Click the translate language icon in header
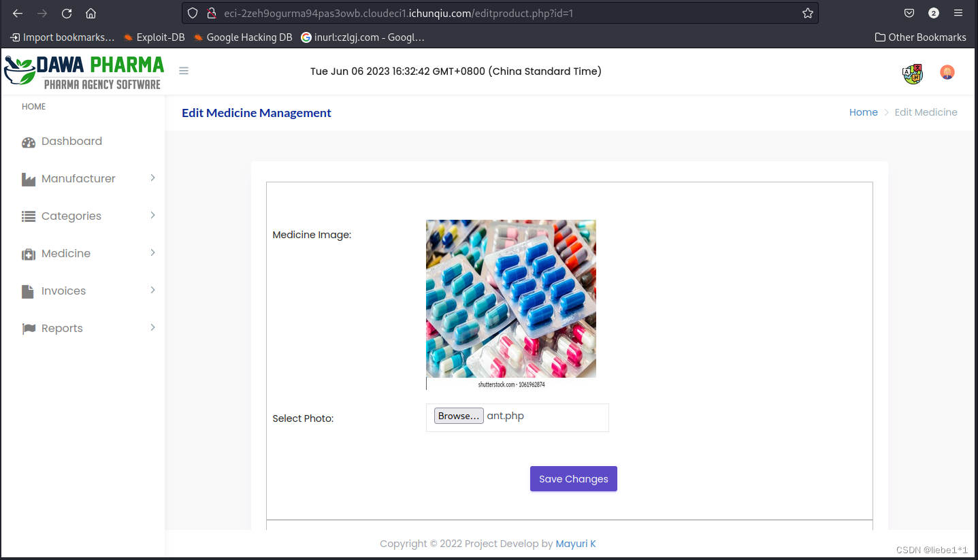978x560 pixels. pyautogui.click(x=913, y=73)
